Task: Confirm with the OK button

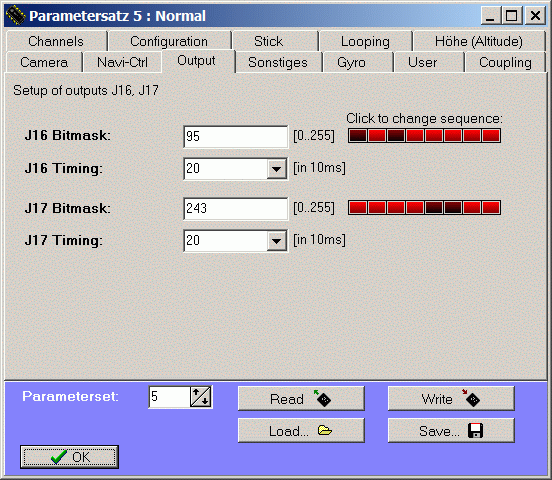Action: point(69,457)
